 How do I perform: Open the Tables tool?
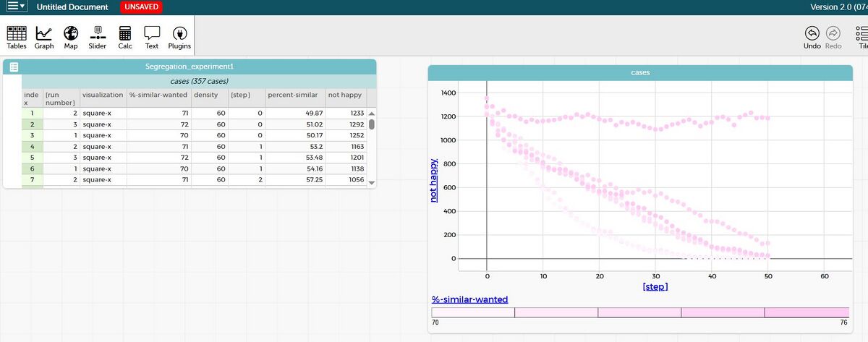(16, 37)
